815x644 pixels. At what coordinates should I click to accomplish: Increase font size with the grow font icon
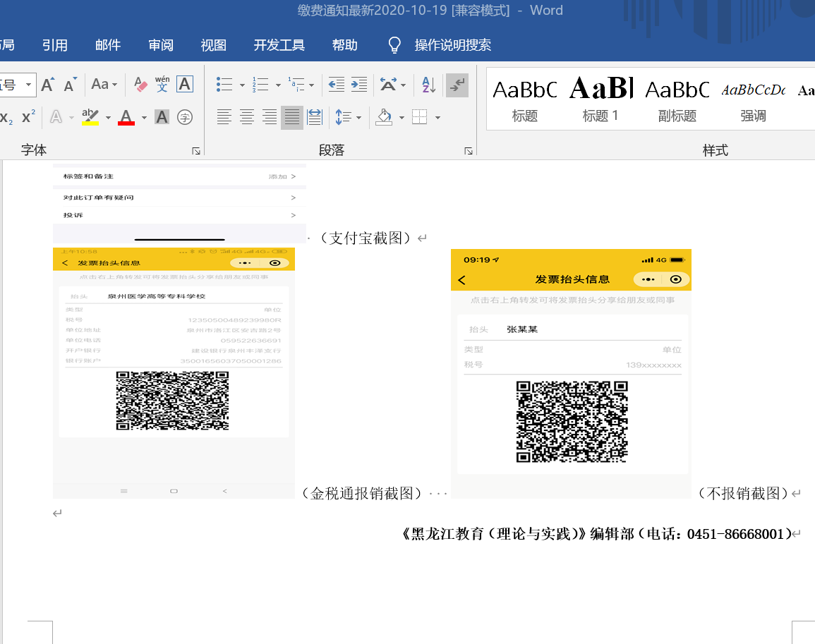[x=48, y=84]
